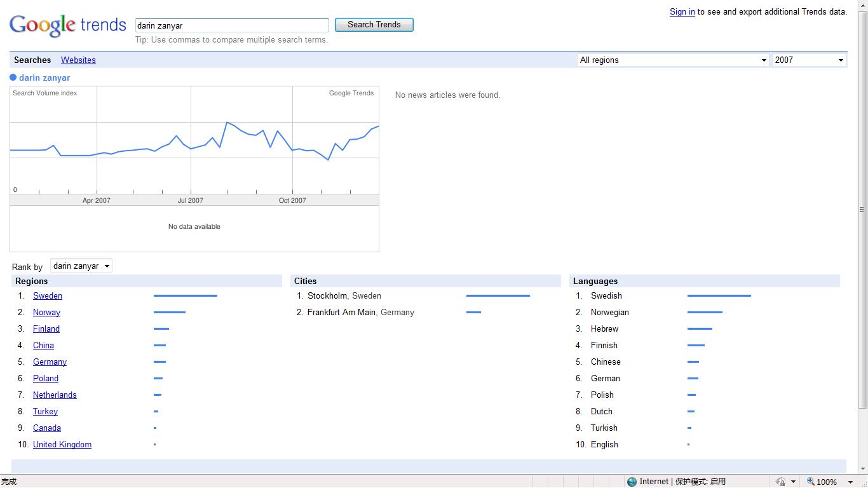Open the zoom level arrow next to 100%

(x=850, y=482)
